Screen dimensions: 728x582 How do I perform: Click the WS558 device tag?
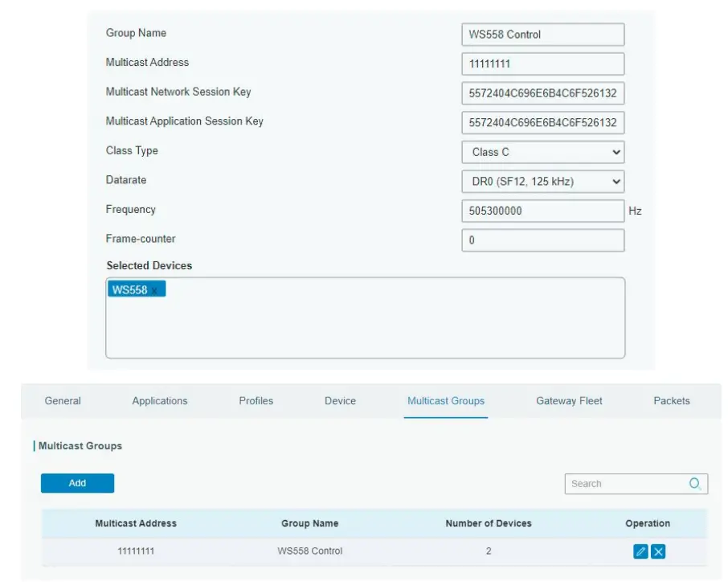(x=137, y=289)
